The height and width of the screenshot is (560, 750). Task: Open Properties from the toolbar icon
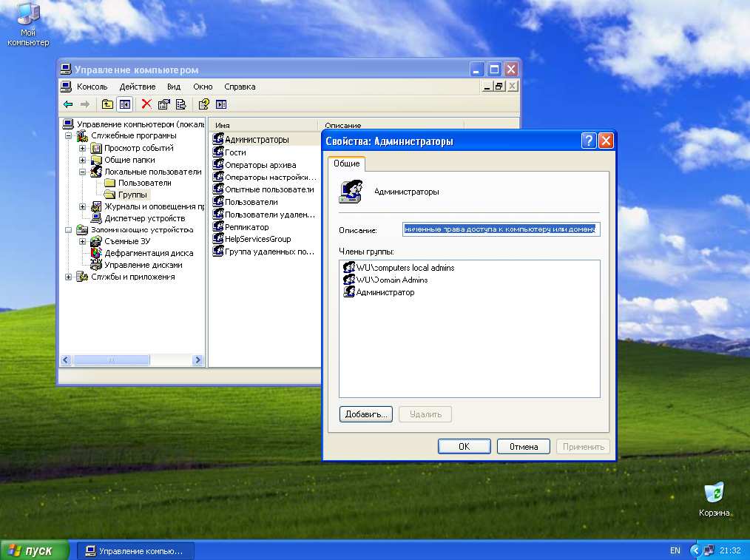coord(164,104)
